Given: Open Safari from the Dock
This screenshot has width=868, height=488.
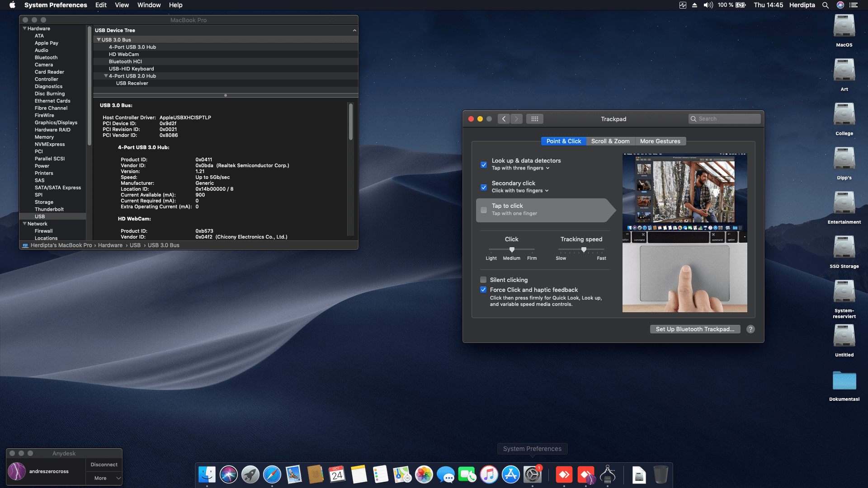Looking at the screenshot, I should coord(272,474).
